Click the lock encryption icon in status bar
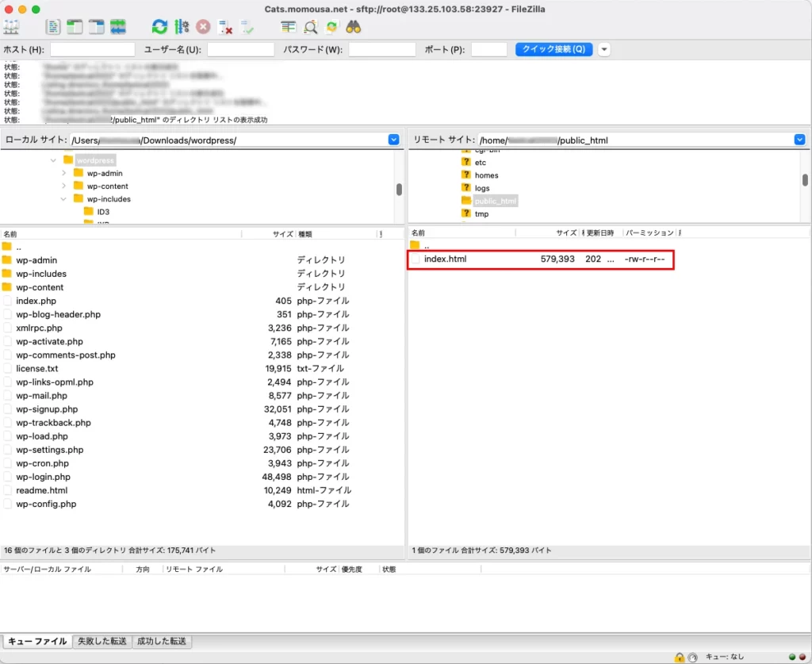This screenshot has height=664, width=812. [x=679, y=657]
